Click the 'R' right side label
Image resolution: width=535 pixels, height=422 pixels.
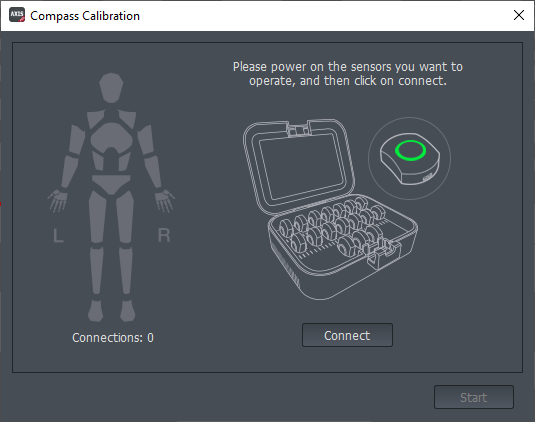click(164, 235)
